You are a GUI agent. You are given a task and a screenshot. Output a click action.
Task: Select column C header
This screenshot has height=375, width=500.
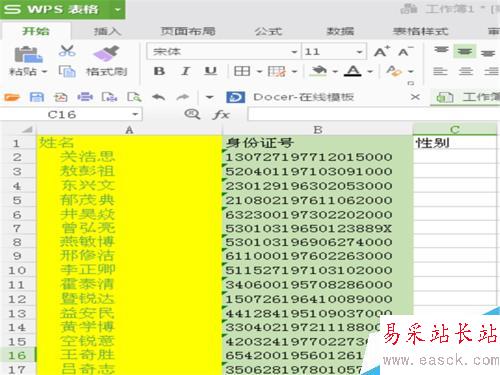tap(455, 129)
